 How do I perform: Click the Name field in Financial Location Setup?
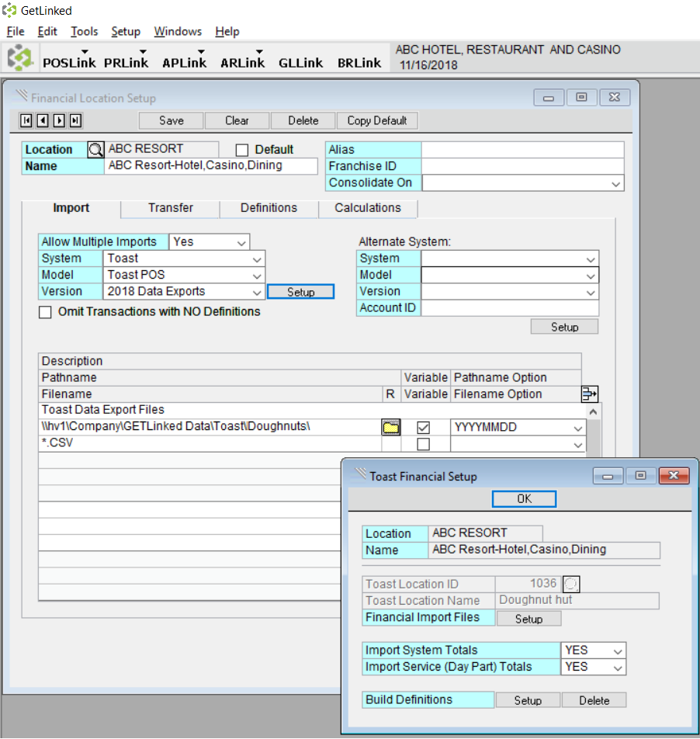pyautogui.click(x=211, y=166)
